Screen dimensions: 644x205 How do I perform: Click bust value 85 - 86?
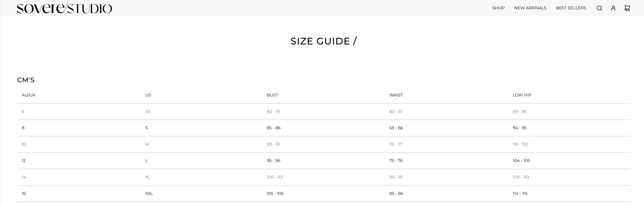pyautogui.click(x=273, y=128)
